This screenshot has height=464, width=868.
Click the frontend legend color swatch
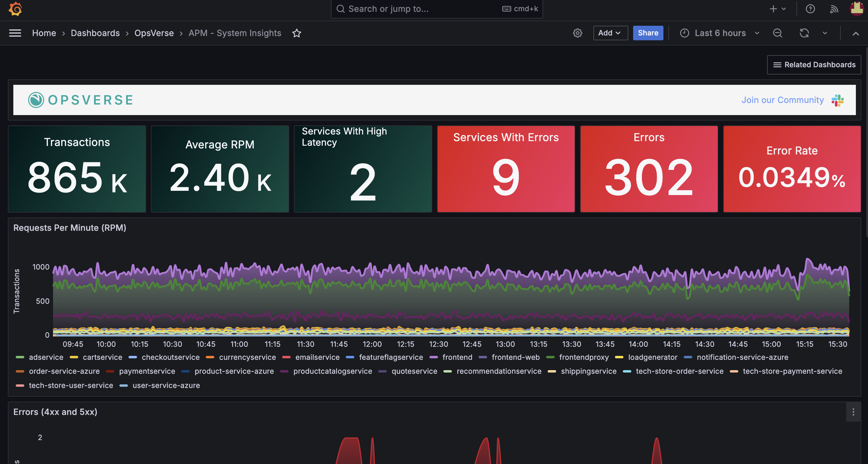point(434,357)
